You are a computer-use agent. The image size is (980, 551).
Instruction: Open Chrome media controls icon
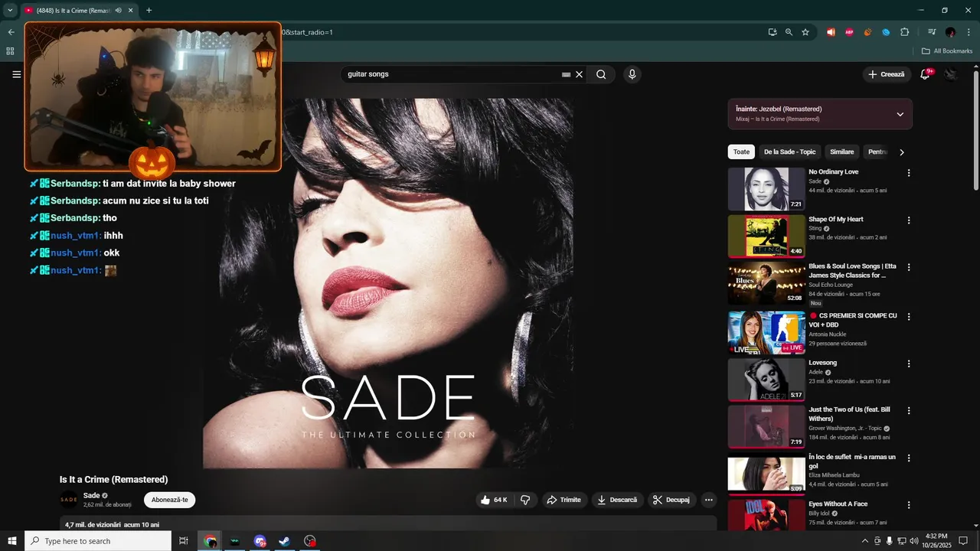point(932,32)
